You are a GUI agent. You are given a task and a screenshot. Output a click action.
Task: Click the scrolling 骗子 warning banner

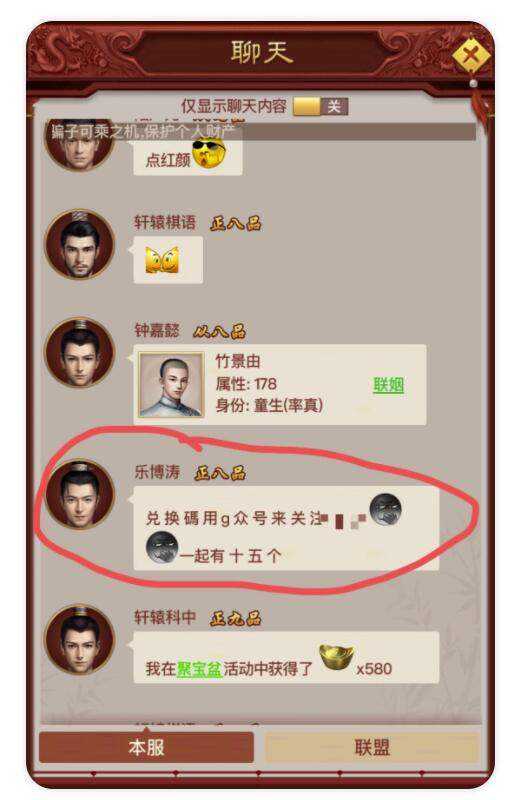click(261, 132)
